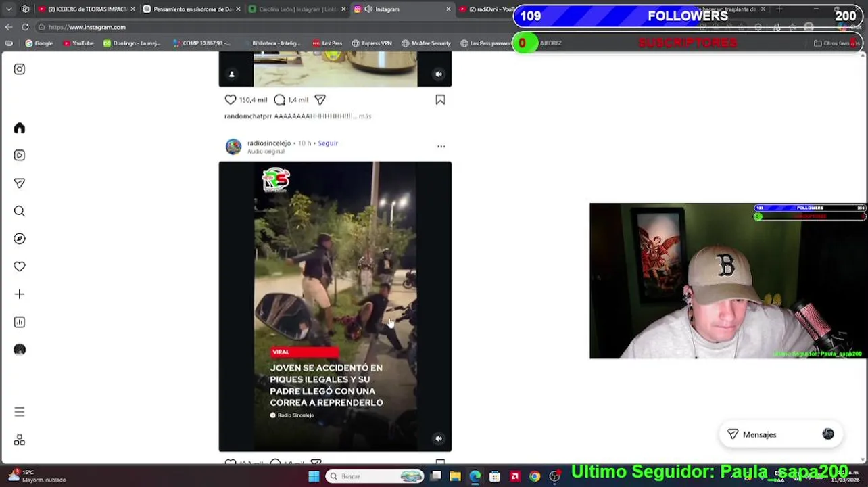The height and width of the screenshot is (487, 868).
Task: Follow radiosincelejo with the Seguir button
Action: click(x=328, y=143)
